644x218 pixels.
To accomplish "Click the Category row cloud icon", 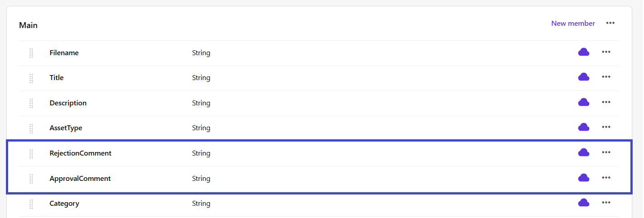I will [x=583, y=203].
